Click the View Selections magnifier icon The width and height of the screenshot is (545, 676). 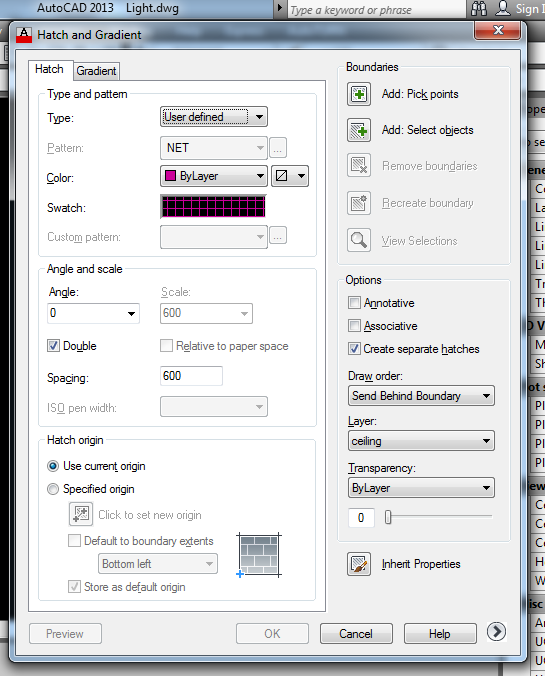(359, 240)
